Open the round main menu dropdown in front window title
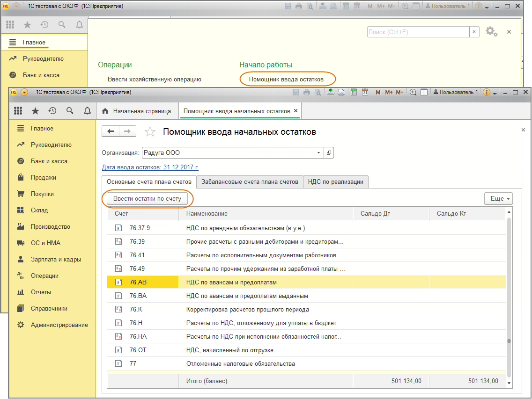This screenshot has width=532, height=399. 24,92
